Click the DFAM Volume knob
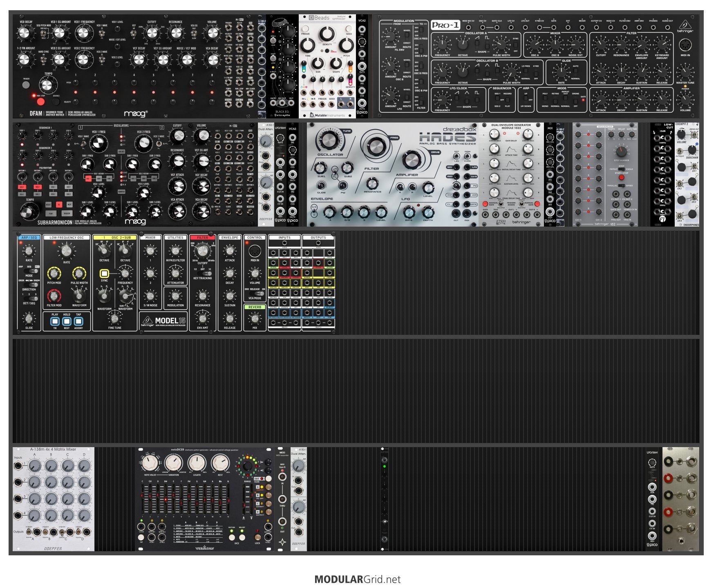Viewport: 716px width, 588px height. pyautogui.click(x=212, y=33)
